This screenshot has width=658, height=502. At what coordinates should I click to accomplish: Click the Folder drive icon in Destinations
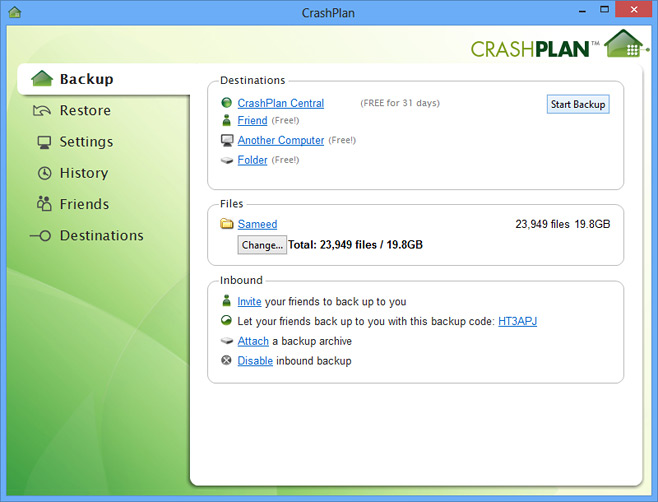(x=227, y=160)
